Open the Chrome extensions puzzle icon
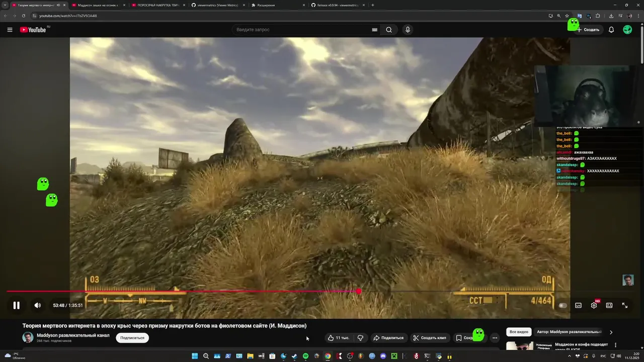 598,16
